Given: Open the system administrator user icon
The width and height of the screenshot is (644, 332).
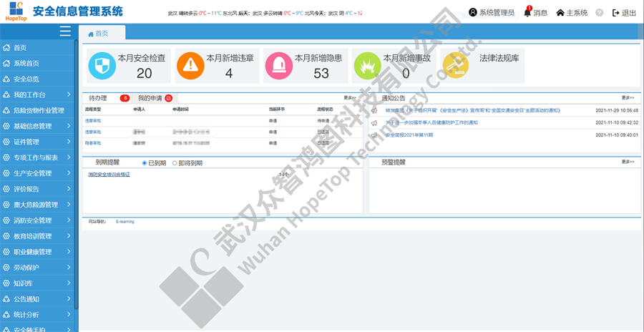Looking at the screenshot, I should pyautogui.click(x=473, y=13).
